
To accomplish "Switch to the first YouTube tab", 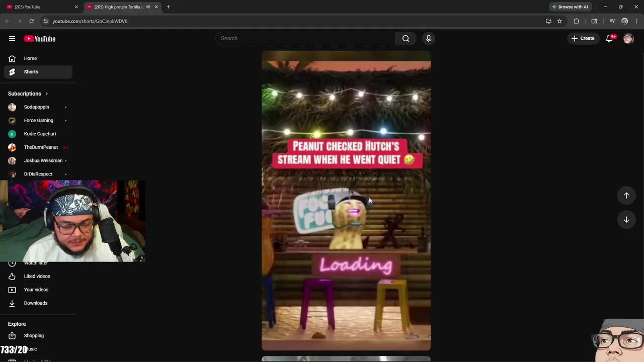I will (42, 7).
